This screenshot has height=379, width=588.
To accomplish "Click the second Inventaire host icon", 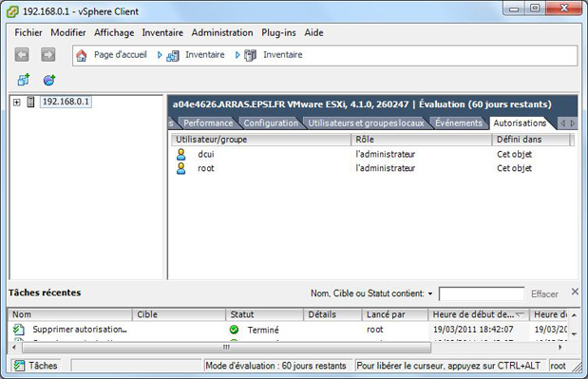I will coord(250,55).
